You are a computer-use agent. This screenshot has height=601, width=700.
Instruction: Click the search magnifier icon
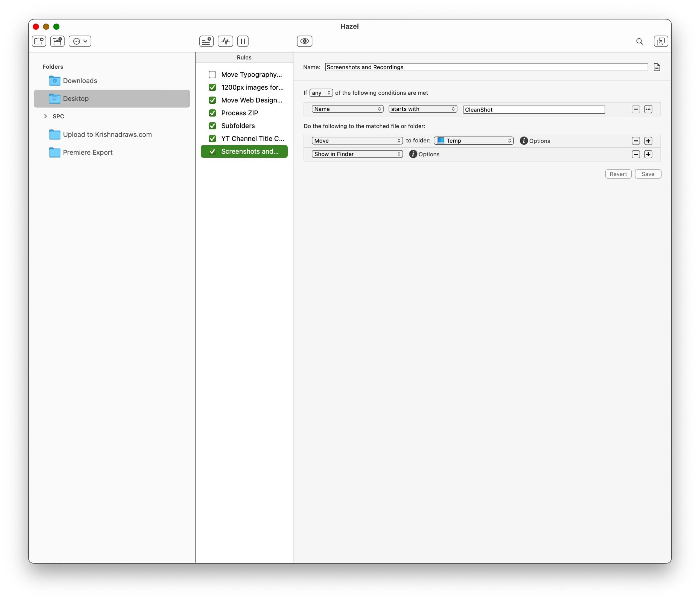639,41
